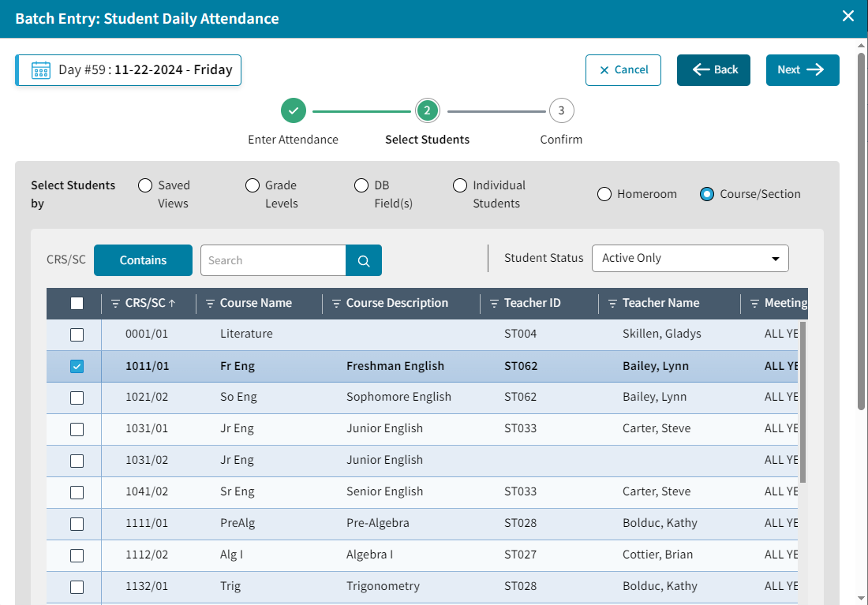This screenshot has height=605, width=868.
Task: Click the ST004 teacher ID cell
Action: point(520,334)
